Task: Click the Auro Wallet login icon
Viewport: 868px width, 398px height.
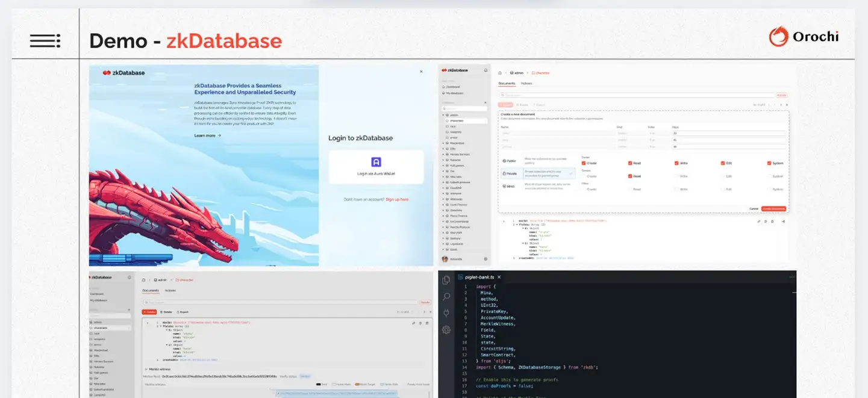Action: [x=376, y=161]
